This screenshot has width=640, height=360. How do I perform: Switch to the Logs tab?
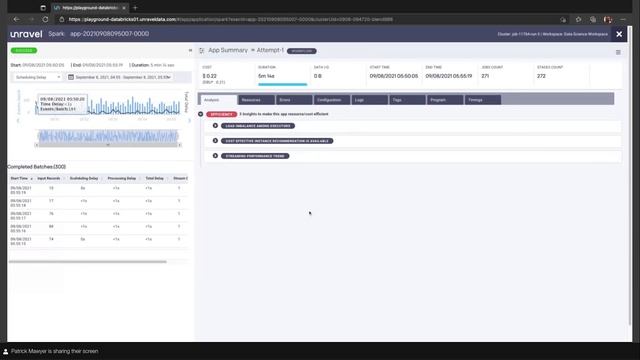(369, 100)
